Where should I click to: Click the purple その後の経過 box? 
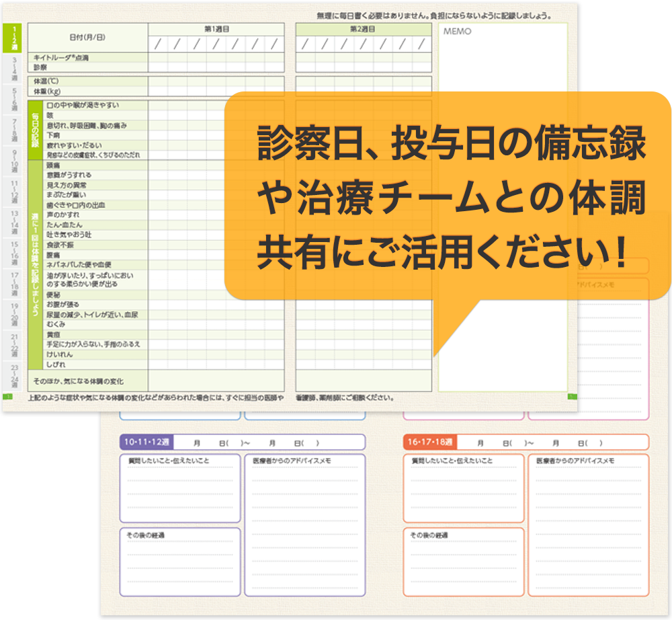pos(180,561)
